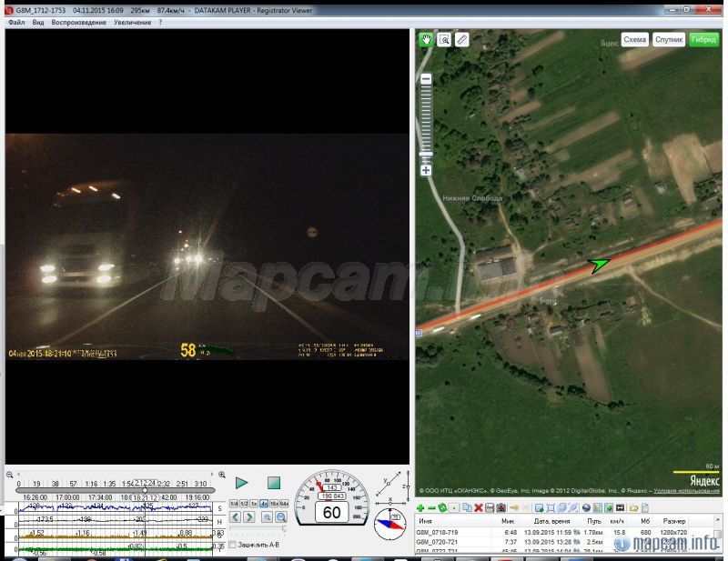This screenshot has height=561, width=728.
Task: Switch map to Гибрид view
Action: pyautogui.click(x=703, y=40)
